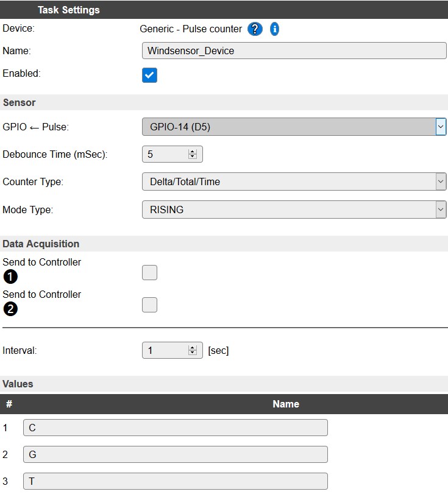Click the Name column header in Values table
The image size is (448, 497).
pos(285,404)
